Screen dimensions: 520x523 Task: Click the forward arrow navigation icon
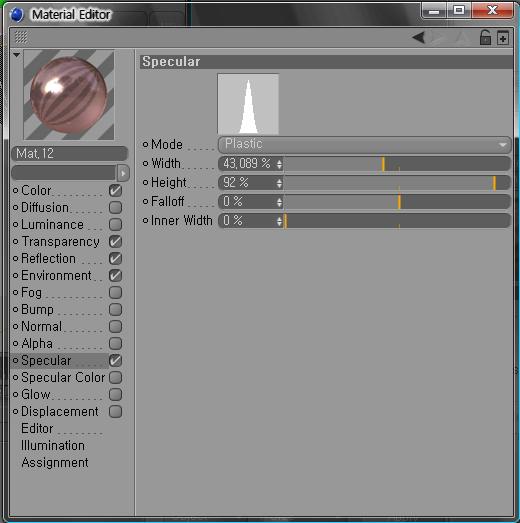[x=439, y=37]
